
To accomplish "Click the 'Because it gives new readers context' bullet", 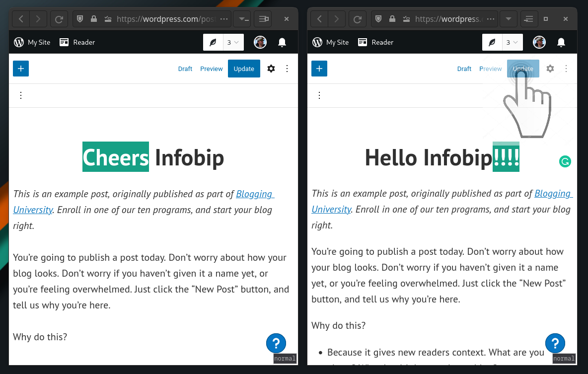I will click(436, 352).
